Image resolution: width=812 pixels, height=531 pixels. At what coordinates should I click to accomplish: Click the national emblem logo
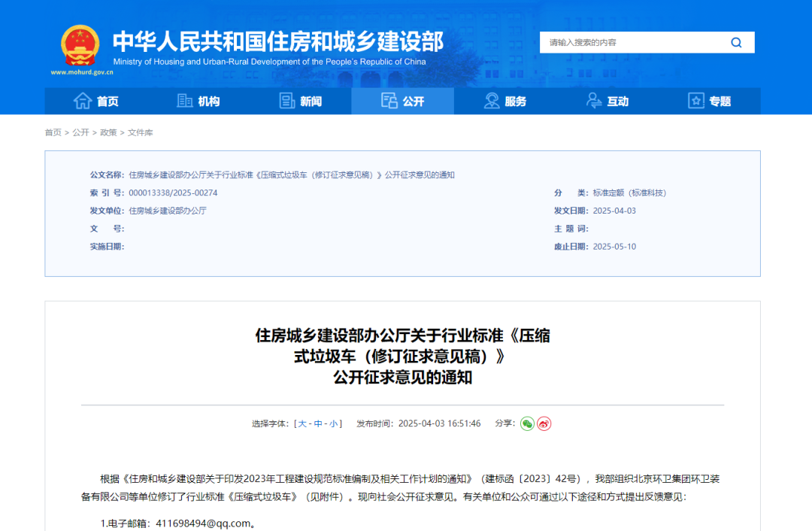pos(80,45)
